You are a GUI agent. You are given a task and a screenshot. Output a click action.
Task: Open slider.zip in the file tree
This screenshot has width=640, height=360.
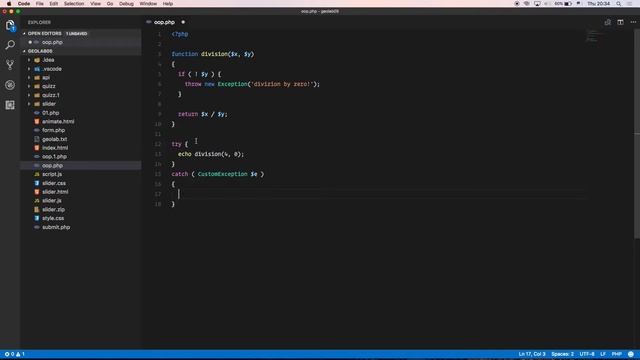coord(53,210)
